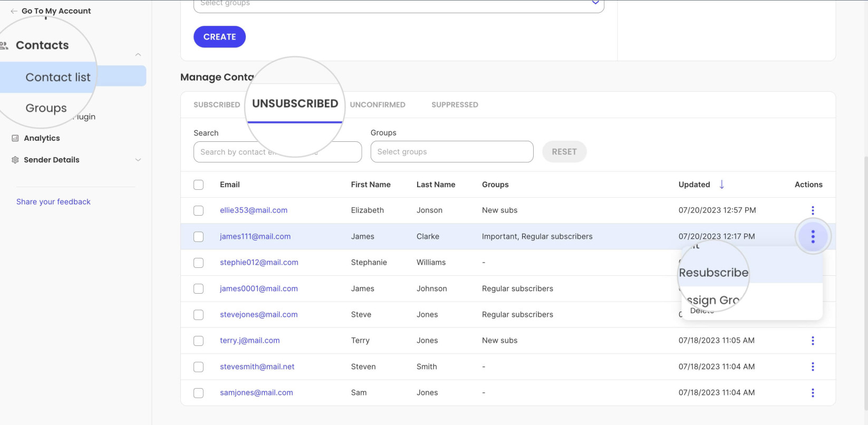
Task: Click the page vertical scrollbar
Action: coord(865,282)
